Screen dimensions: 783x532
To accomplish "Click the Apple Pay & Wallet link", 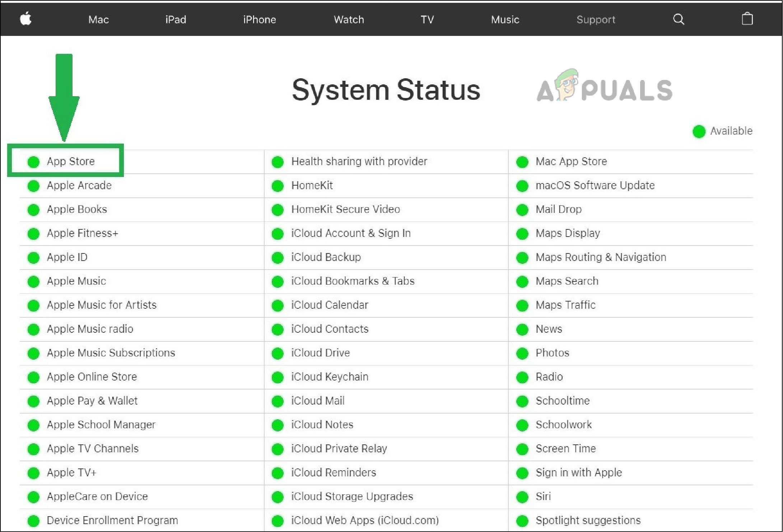I will pos(92,401).
